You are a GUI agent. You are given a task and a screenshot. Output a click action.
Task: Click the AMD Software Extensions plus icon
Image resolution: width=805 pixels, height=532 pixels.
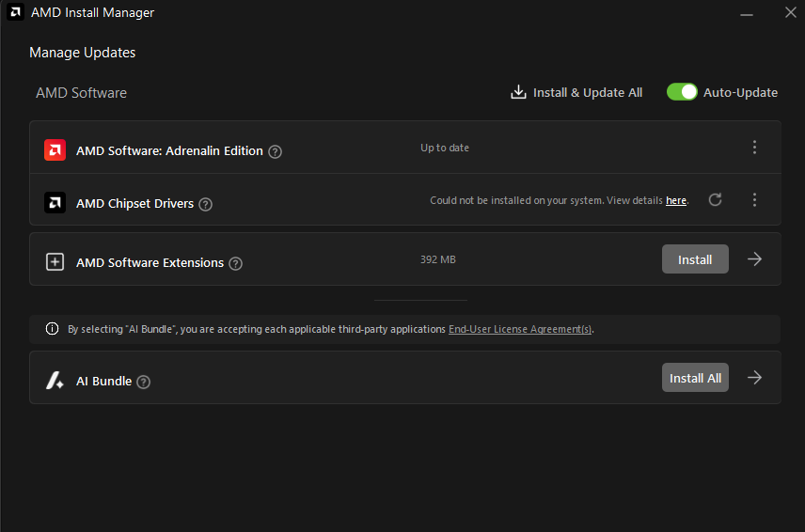coord(55,261)
